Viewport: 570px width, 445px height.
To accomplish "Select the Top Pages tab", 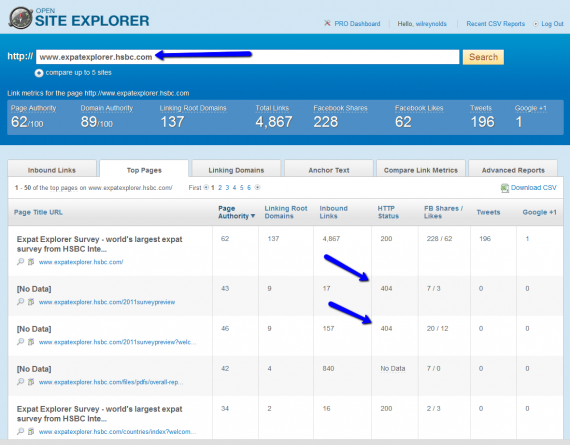I will (x=144, y=169).
